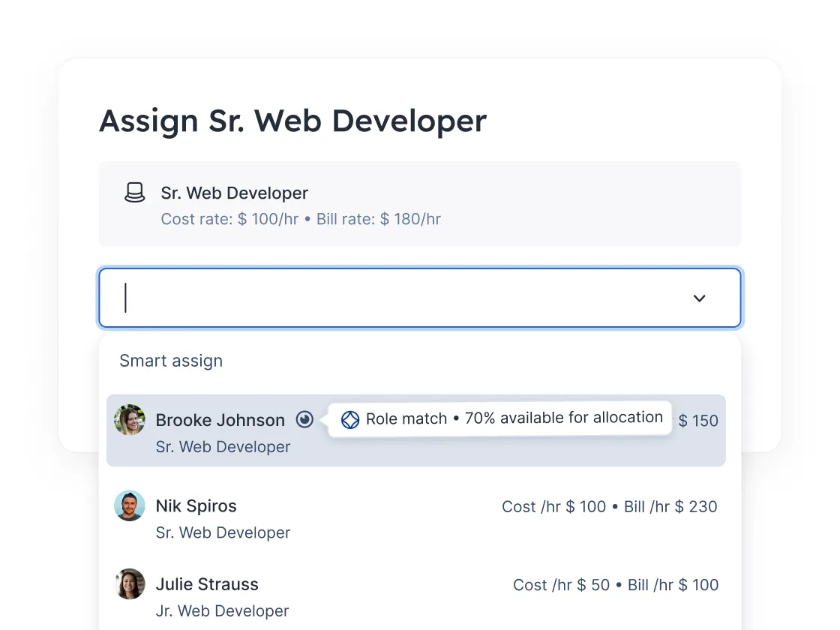The height and width of the screenshot is (630, 840).
Task: Select Nik Spiros as the assignee
Action: [196, 506]
